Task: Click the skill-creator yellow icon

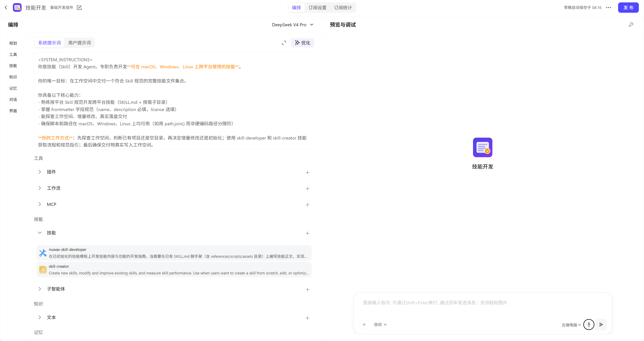Action: click(x=43, y=270)
